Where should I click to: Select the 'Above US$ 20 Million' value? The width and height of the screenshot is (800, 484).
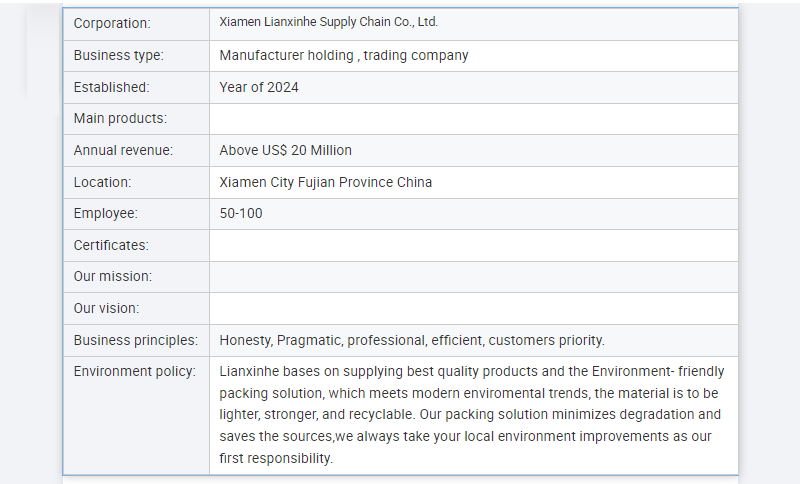click(286, 150)
